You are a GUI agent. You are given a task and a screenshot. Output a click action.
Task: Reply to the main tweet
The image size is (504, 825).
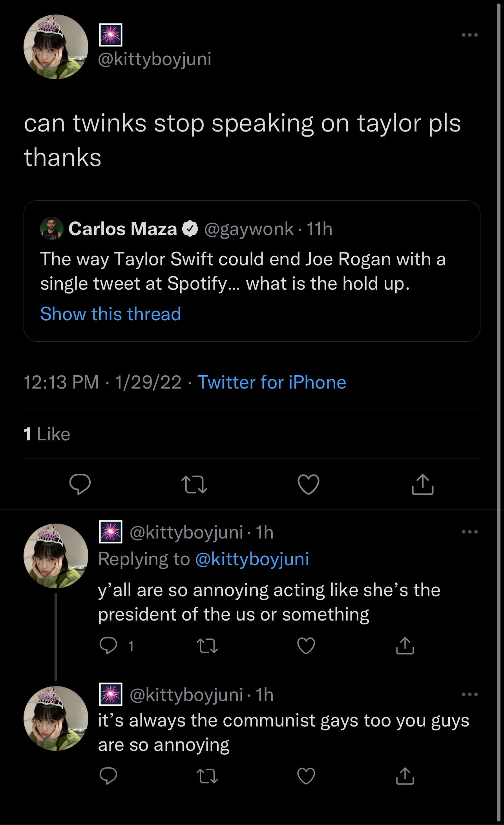[x=80, y=484]
